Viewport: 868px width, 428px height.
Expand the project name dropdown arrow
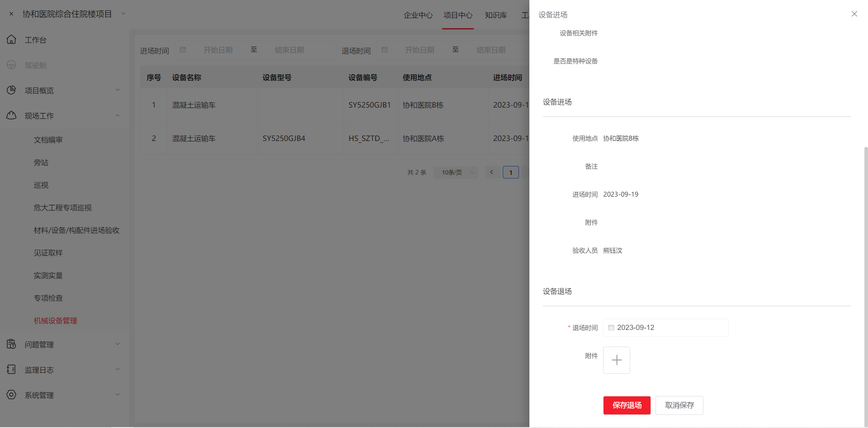point(123,14)
